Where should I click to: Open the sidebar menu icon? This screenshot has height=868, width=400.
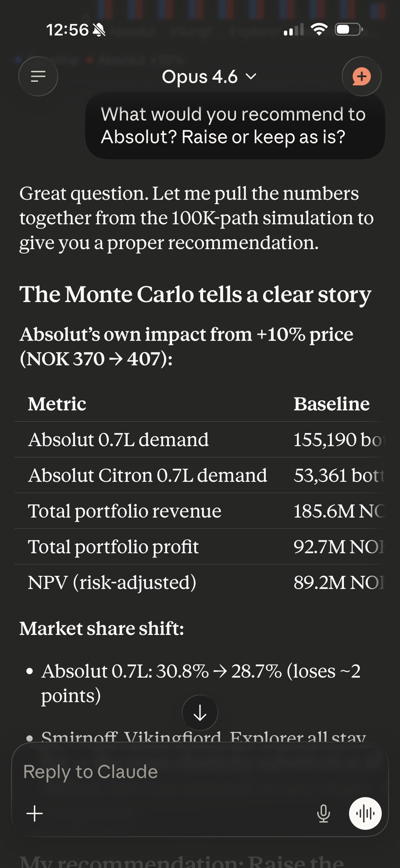click(x=38, y=76)
